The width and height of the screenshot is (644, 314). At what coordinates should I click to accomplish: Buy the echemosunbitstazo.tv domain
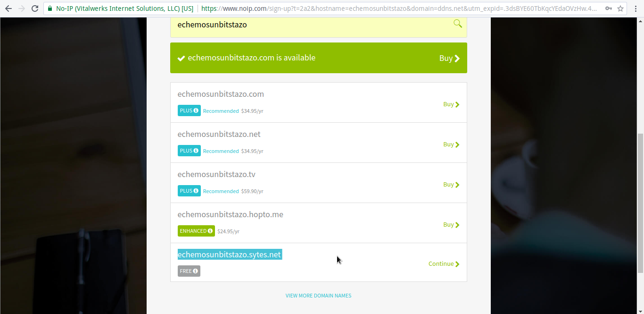point(451,185)
